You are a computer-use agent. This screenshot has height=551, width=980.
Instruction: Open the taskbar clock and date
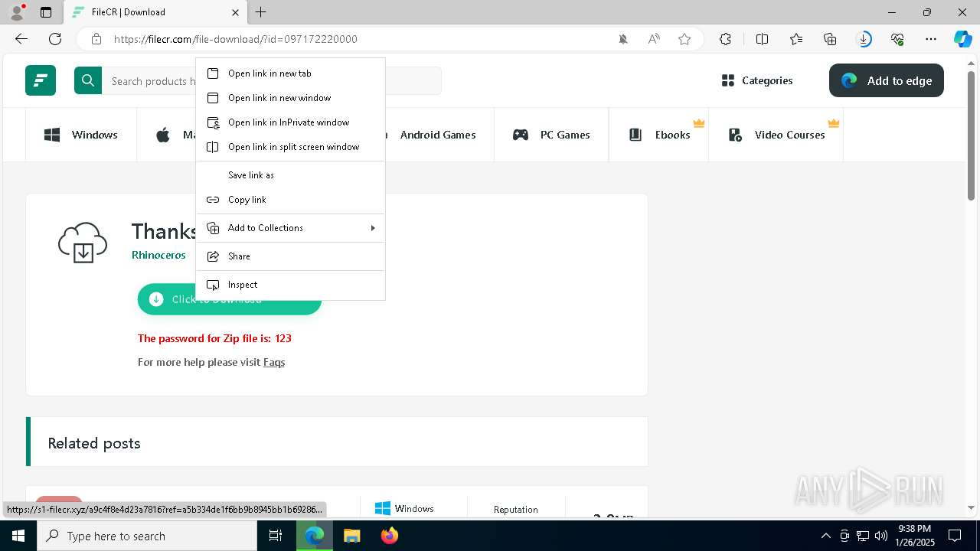click(915, 536)
